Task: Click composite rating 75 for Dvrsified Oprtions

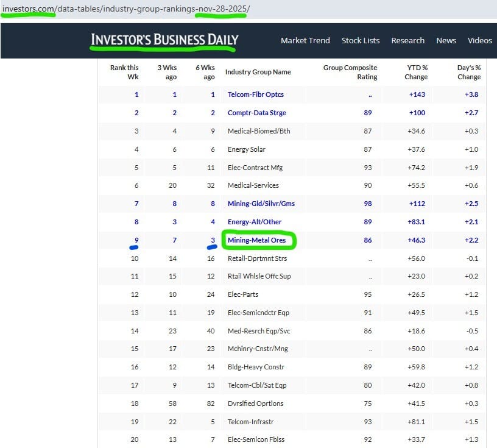Action: (368, 404)
